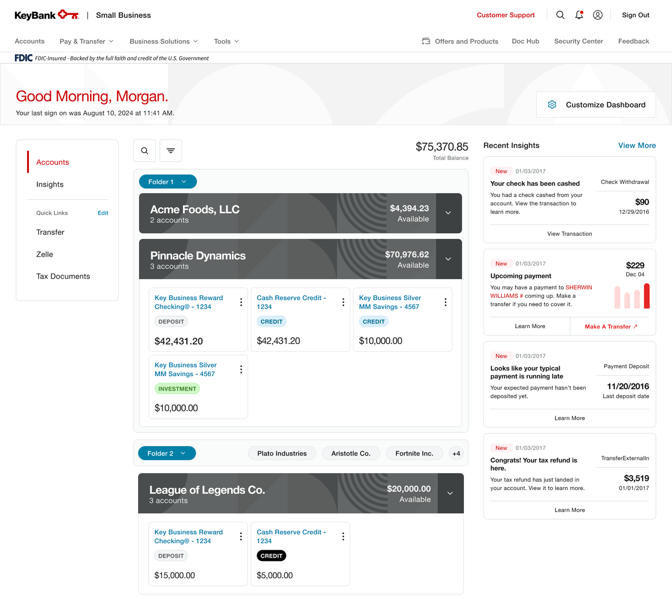Click Customize Dashboard button
Viewport: 672px width, 616px height.
pos(596,105)
